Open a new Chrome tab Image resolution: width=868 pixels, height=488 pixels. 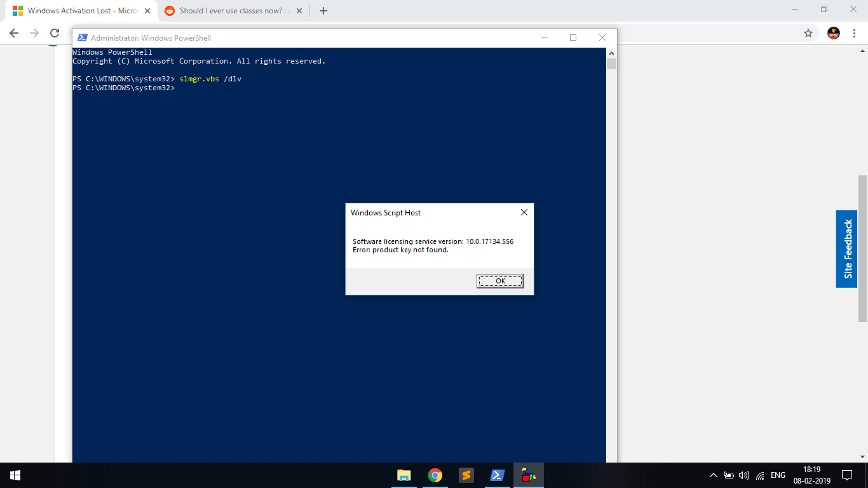[323, 11]
